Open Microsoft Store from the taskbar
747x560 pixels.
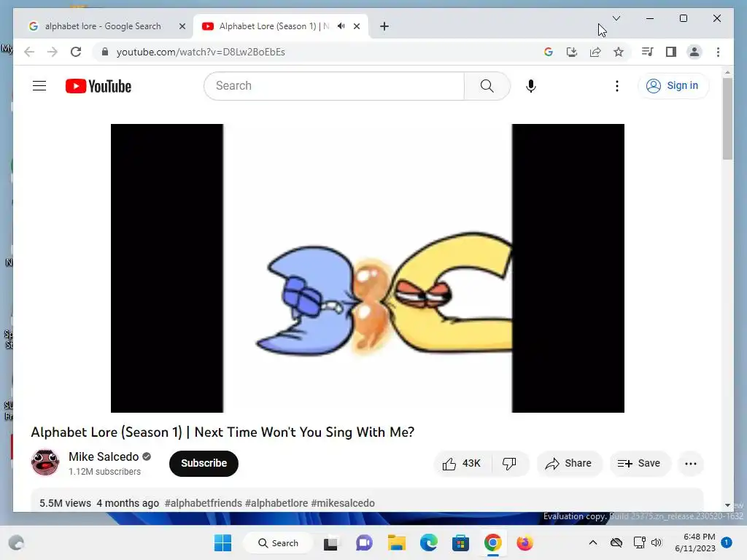tap(460, 542)
